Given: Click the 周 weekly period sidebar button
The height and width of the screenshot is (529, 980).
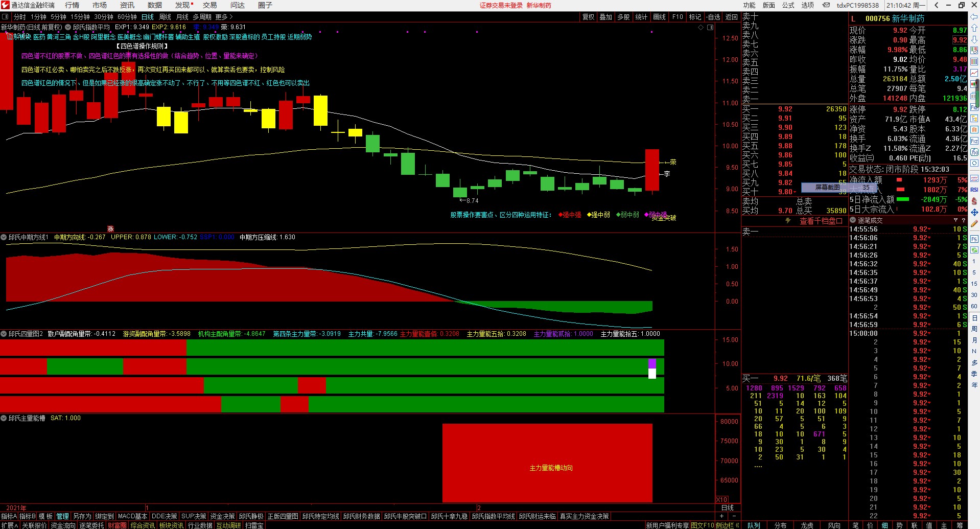Looking at the screenshot, I should click(974, 329).
